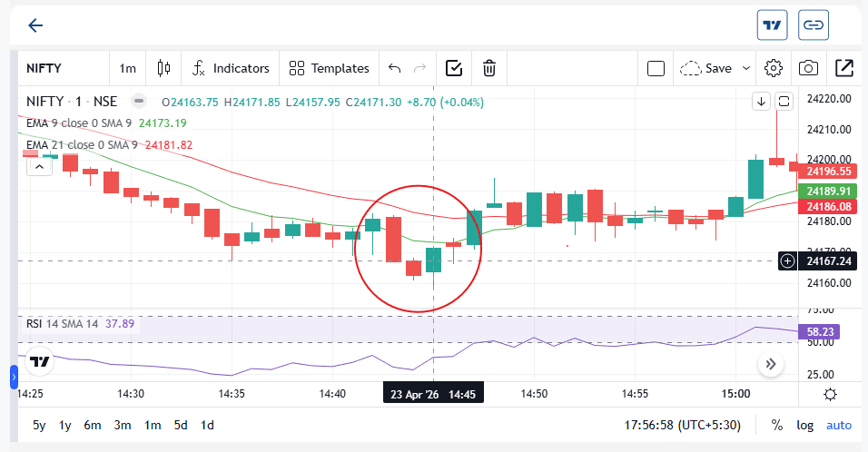Open time axis settings gear
868x452 pixels.
pos(830,395)
